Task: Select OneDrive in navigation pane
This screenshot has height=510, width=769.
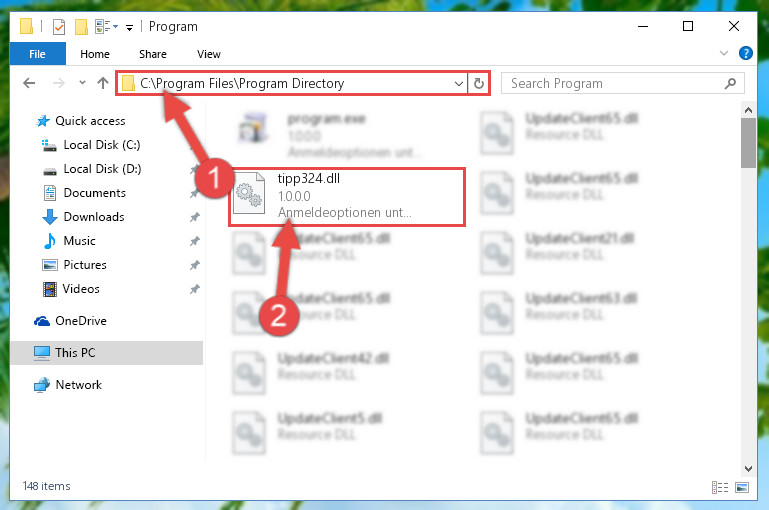Action: point(71,321)
